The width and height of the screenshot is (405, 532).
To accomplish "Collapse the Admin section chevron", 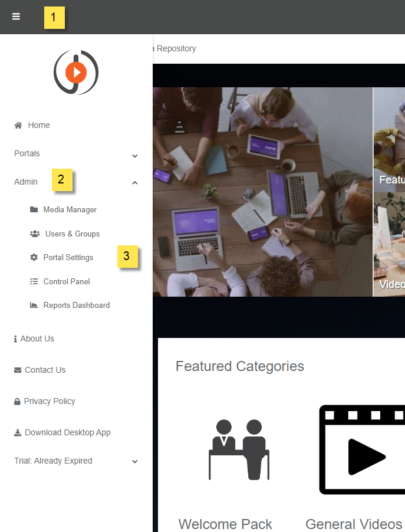I will tap(135, 183).
